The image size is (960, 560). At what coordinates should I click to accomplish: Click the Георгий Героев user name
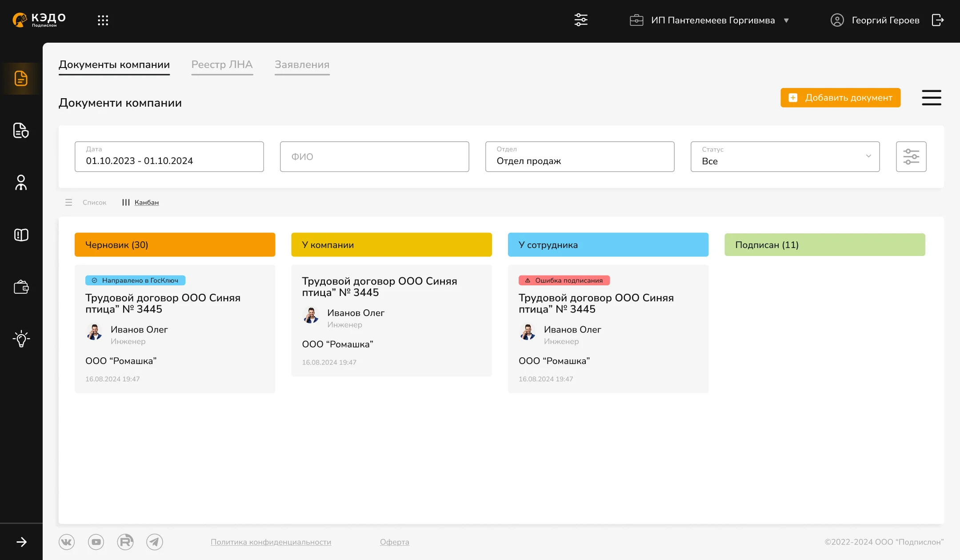click(x=886, y=20)
